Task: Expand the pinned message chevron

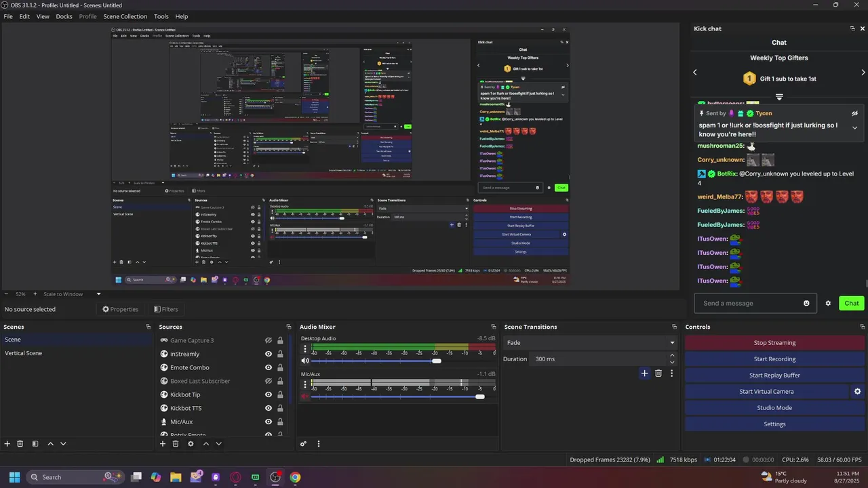Action: pyautogui.click(x=854, y=127)
